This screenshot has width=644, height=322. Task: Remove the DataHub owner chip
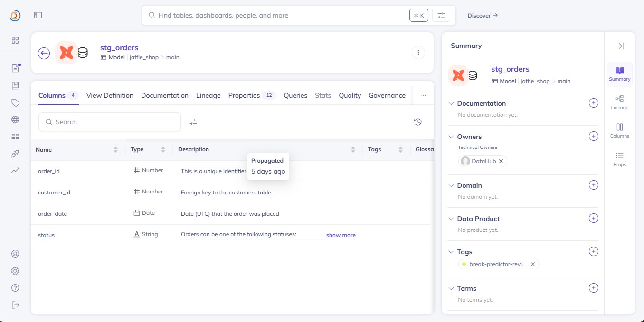pos(501,161)
